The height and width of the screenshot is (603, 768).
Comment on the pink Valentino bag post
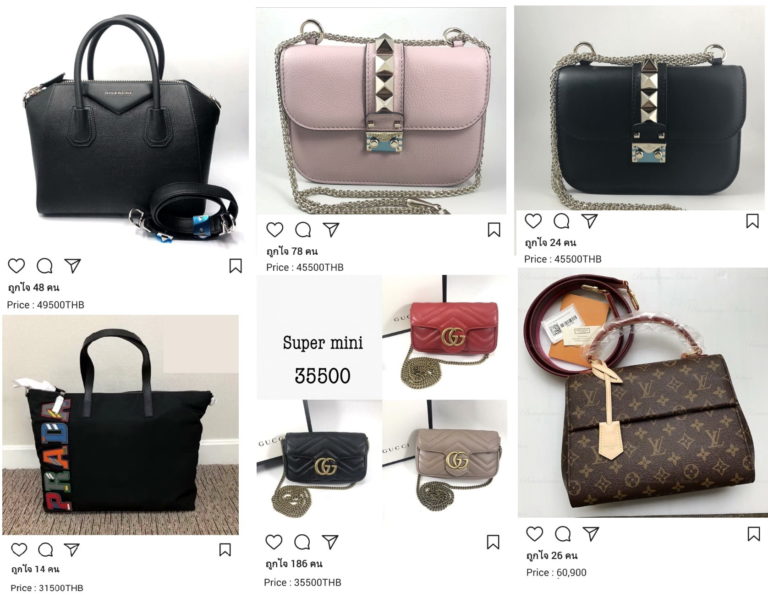tap(303, 230)
